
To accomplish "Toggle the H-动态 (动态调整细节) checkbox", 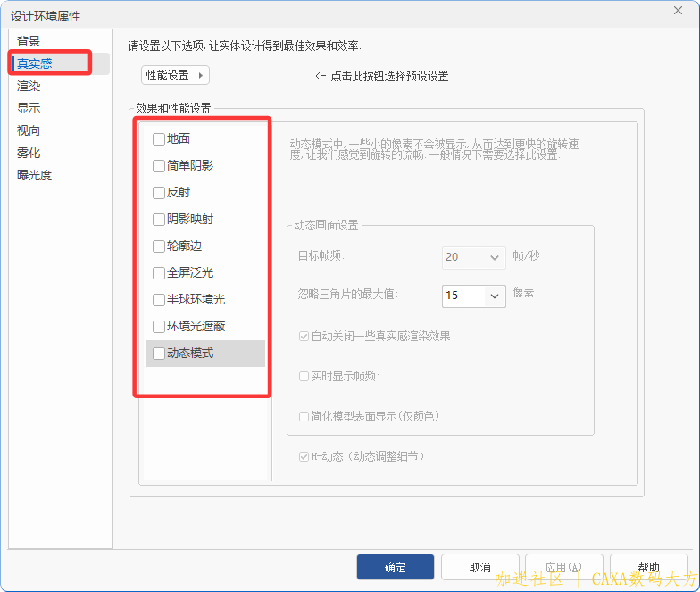I will [304, 457].
